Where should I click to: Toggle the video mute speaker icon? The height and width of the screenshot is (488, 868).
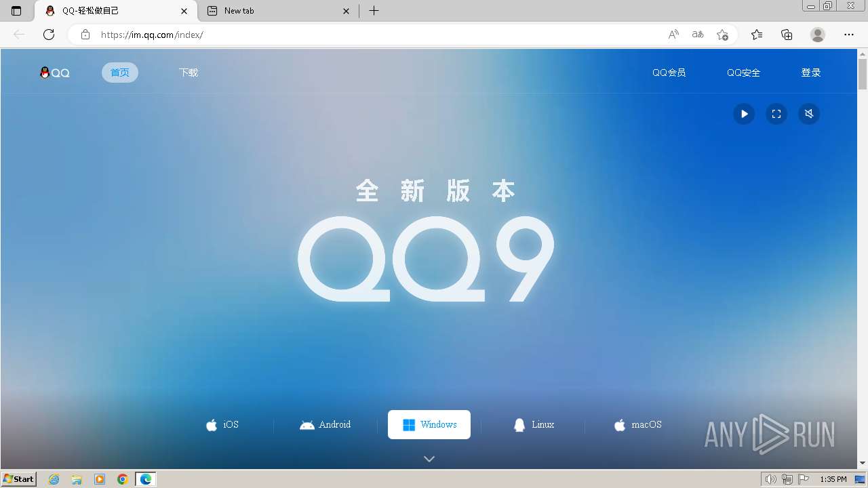point(809,114)
